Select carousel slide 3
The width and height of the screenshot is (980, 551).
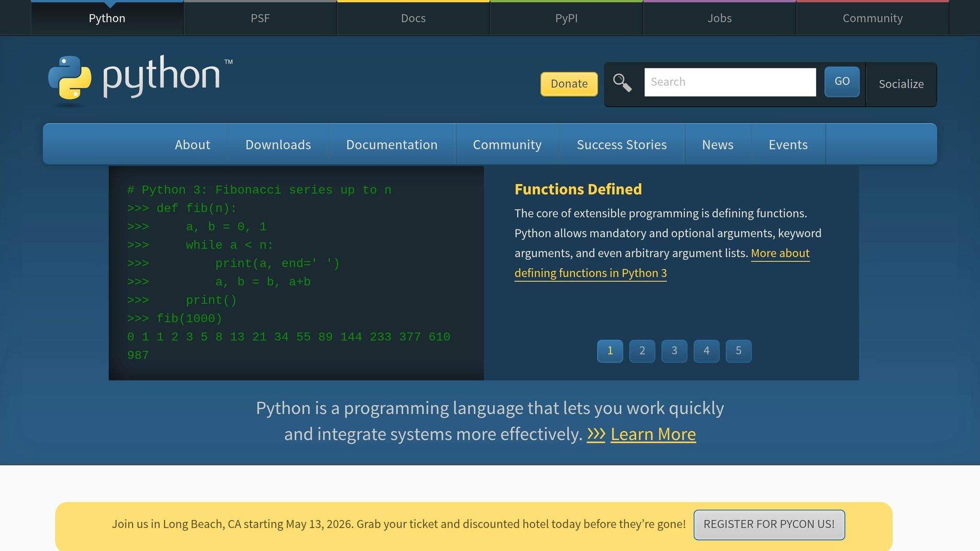click(x=674, y=351)
